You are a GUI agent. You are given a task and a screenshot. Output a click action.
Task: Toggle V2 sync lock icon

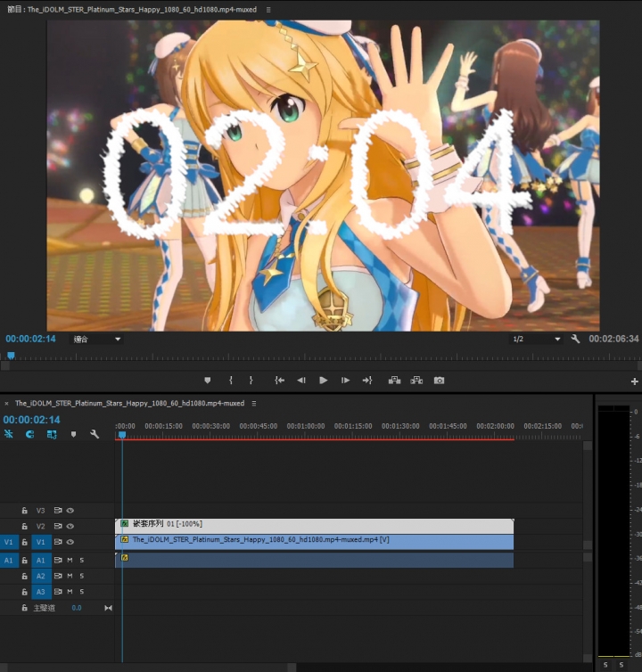coord(58,526)
